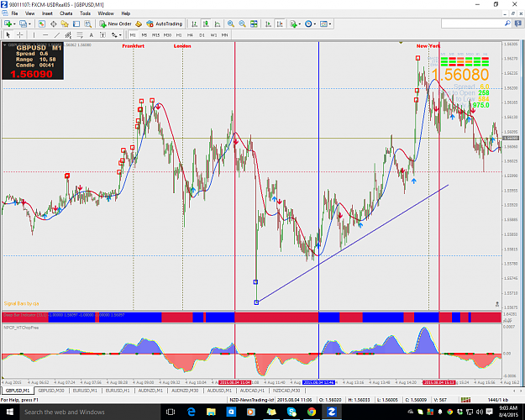Toggle chart shift
This screenshot has height=420, width=525.
coord(280,24)
